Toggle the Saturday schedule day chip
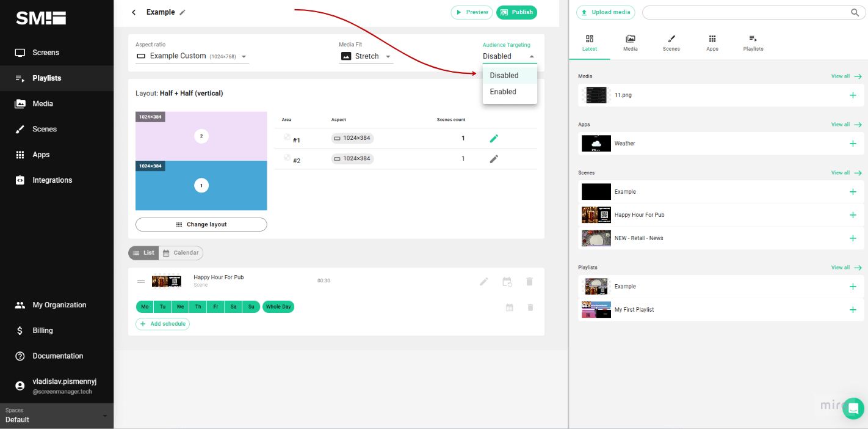Screen dimensions: 868x429 tap(233, 307)
